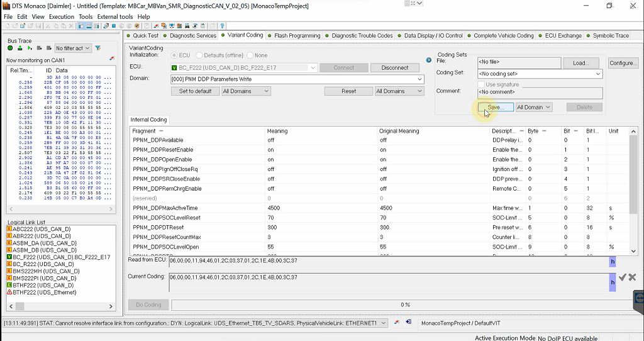Expand the Coding Set dropdown
This screenshot has width=644, height=341.
point(597,74)
